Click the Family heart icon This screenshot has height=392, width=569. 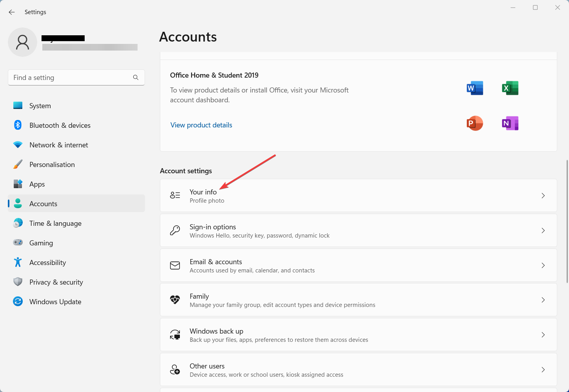click(175, 300)
